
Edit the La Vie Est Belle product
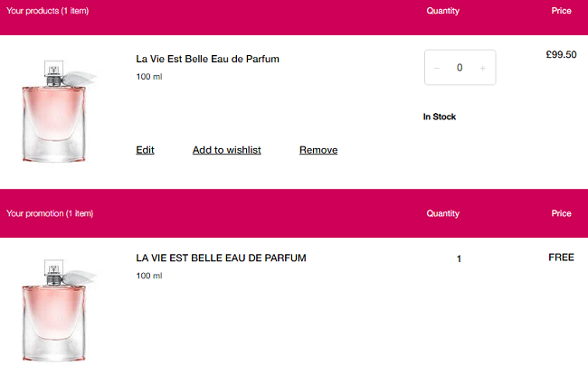tap(145, 150)
